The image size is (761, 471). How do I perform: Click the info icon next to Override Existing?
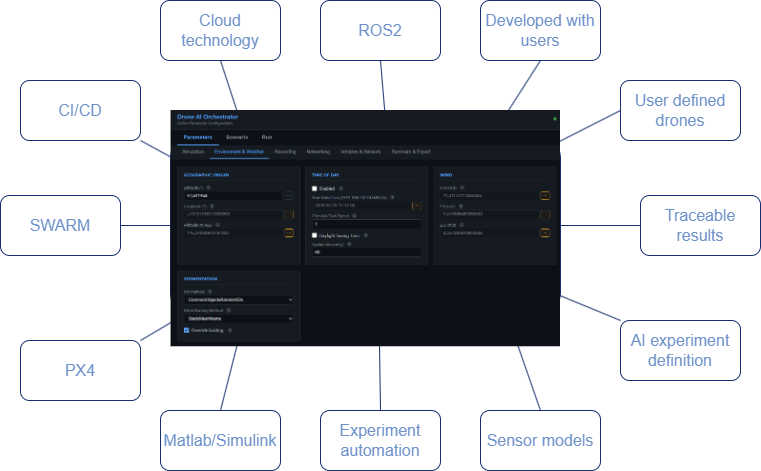coord(230,329)
